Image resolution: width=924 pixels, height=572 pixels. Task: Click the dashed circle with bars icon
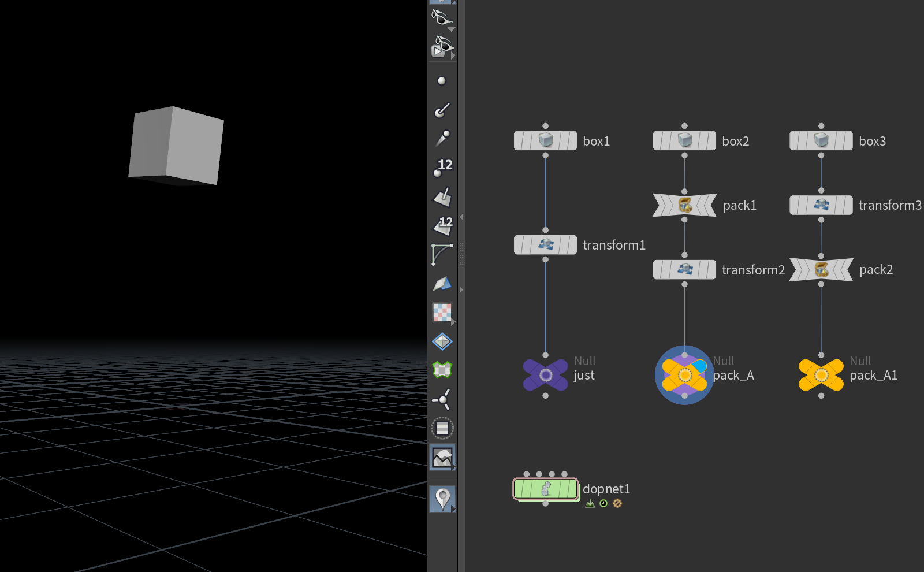(442, 428)
